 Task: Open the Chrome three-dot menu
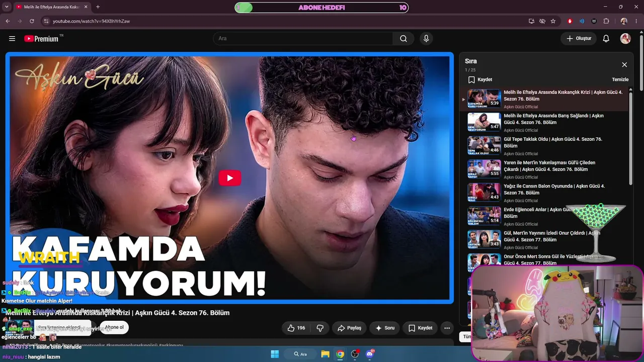[x=635, y=21]
